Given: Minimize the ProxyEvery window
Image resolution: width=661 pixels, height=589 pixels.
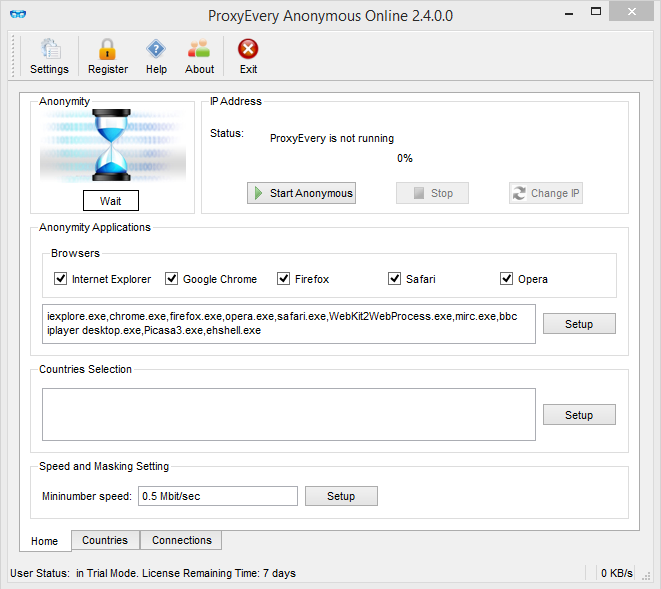Looking at the screenshot, I should [x=569, y=13].
